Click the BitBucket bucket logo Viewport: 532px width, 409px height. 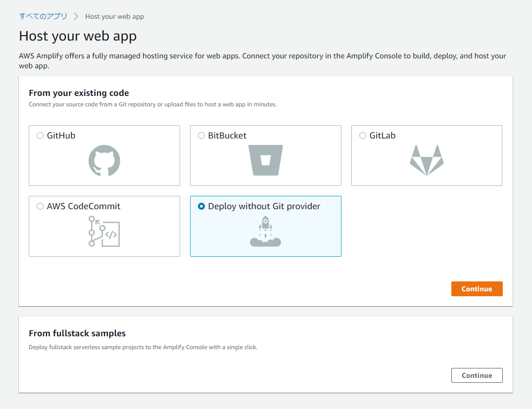click(266, 160)
